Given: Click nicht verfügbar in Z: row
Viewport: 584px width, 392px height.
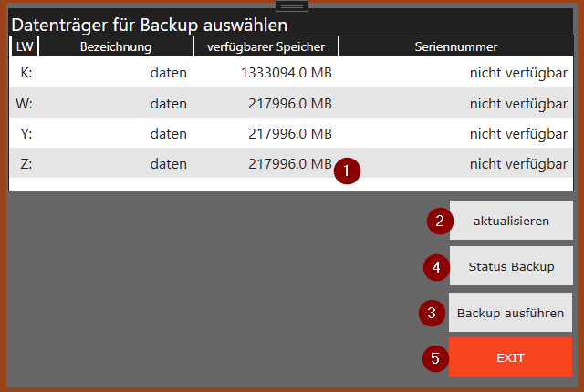Looking at the screenshot, I should pos(518,164).
